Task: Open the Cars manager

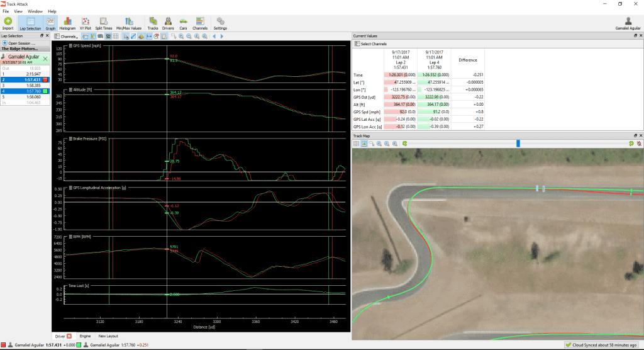Action: tap(183, 23)
